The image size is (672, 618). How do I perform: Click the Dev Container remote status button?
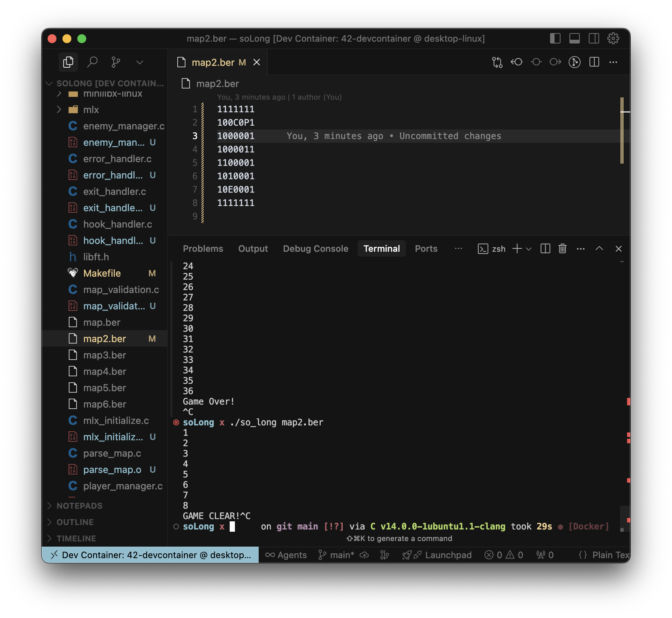151,555
